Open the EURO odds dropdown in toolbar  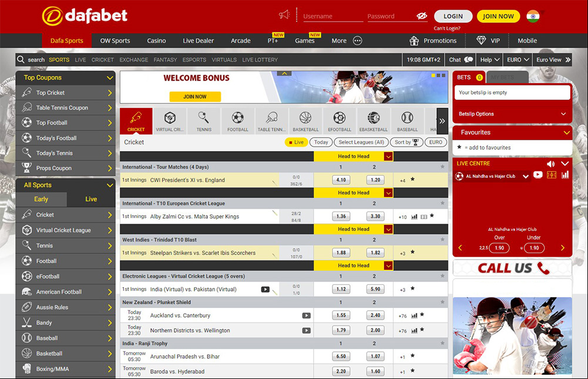click(518, 60)
